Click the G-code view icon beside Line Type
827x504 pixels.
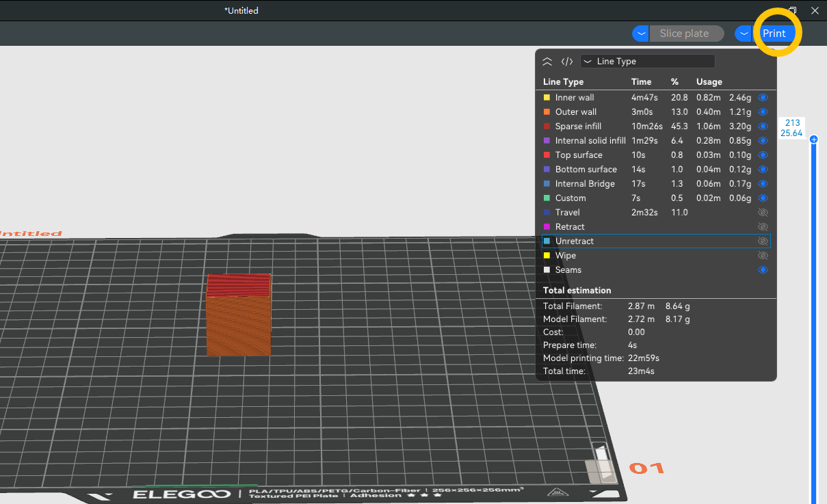[x=567, y=62]
